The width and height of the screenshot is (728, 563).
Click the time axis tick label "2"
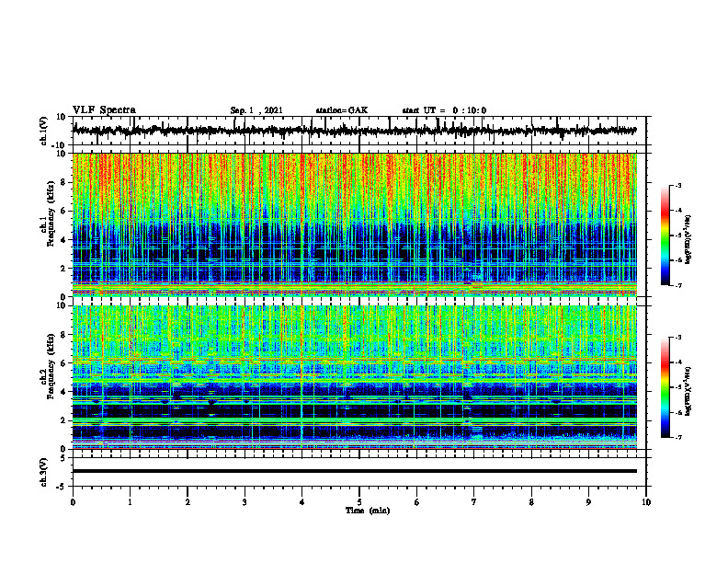pos(188,502)
